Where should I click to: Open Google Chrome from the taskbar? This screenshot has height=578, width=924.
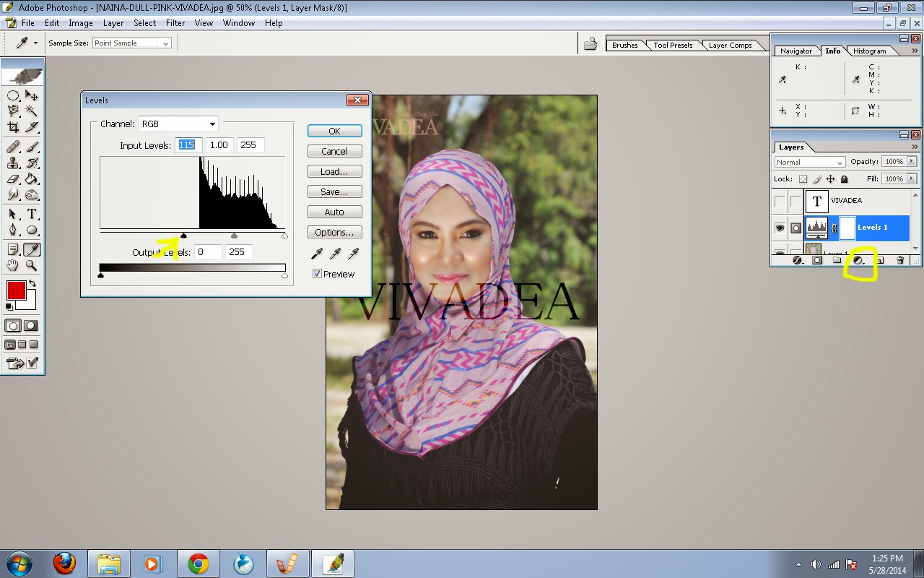coord(197,563)
